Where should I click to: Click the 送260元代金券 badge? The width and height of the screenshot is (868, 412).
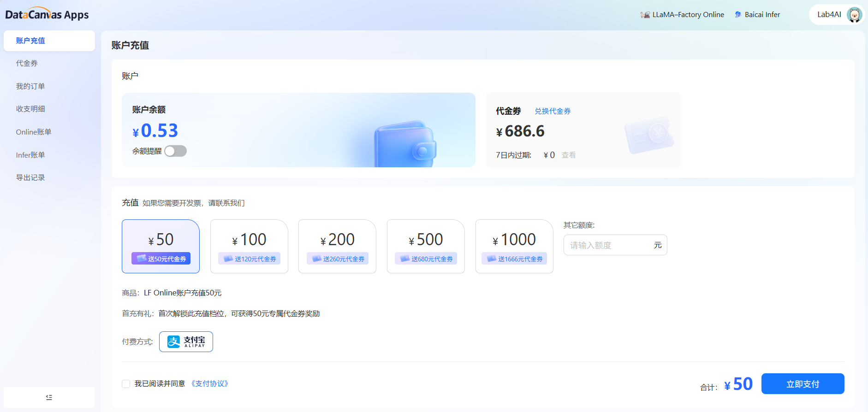coord(338,259)
